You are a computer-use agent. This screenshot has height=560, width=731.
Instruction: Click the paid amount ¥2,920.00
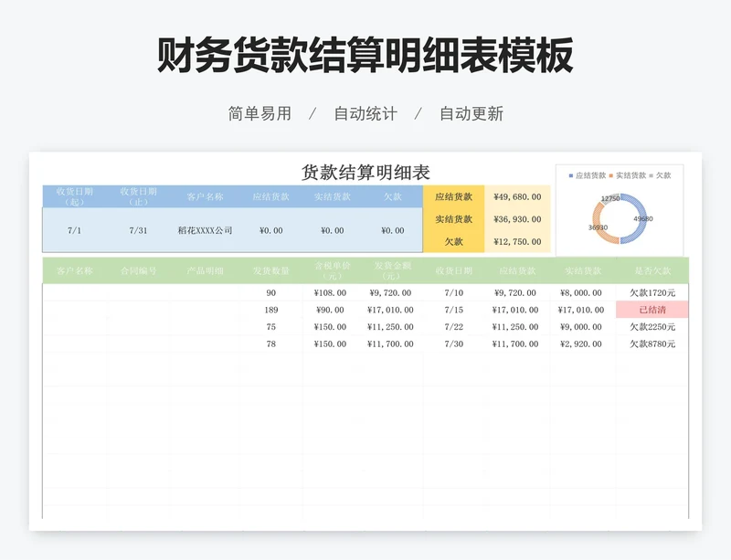[581, 344]
